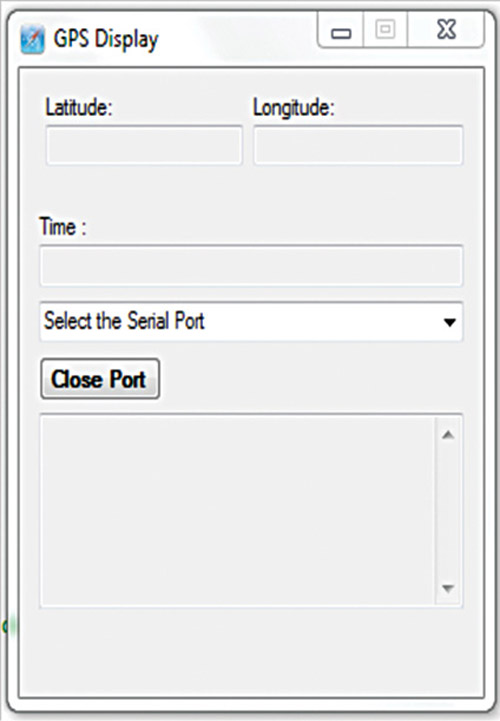
Task: Click the Select the Serial Port combo box text
Action: pyautogui.click(x=124, y=321)
